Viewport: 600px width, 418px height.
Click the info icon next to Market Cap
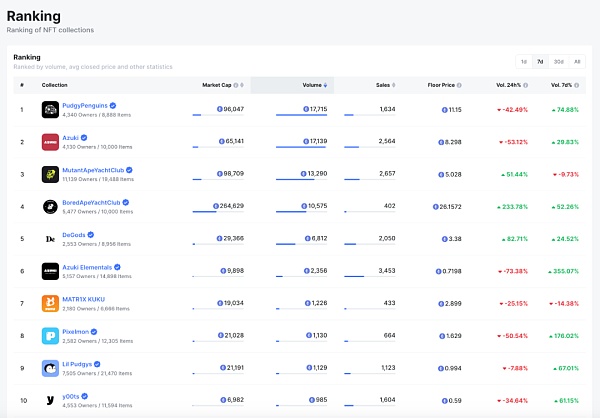tap(235, 85)
